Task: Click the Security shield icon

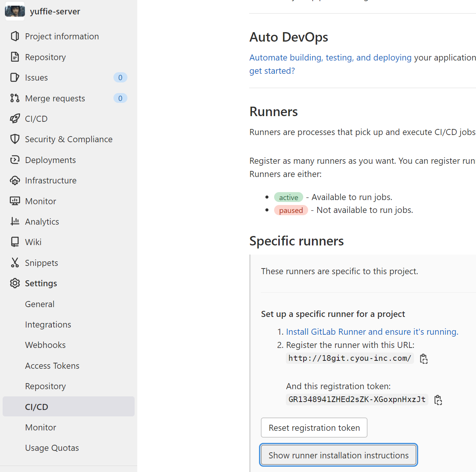Action: coord(15,139)
